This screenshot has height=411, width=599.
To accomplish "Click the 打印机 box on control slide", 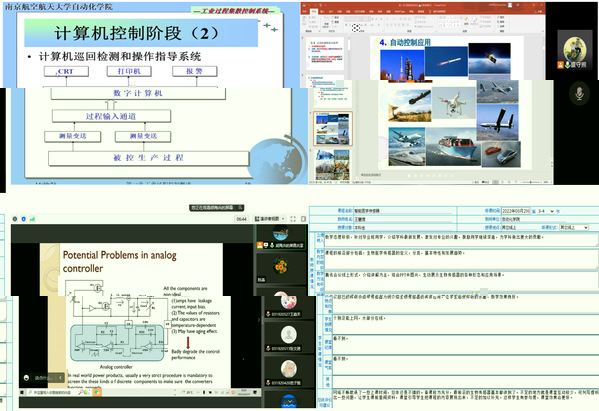I will point(129,71).
